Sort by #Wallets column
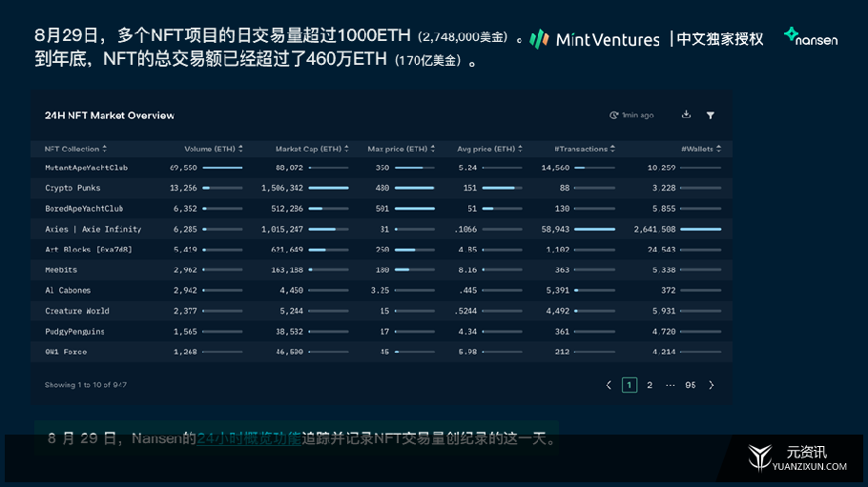 [701, 149]
